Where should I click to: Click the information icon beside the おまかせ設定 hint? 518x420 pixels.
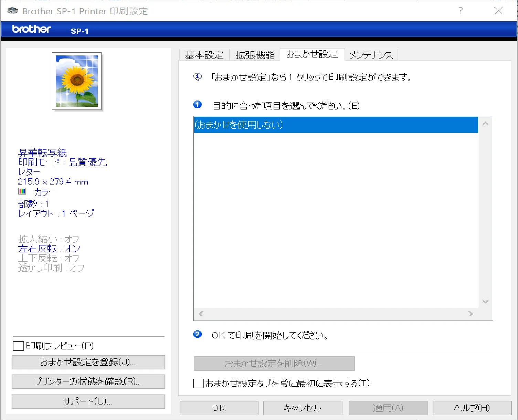point(198,77)
